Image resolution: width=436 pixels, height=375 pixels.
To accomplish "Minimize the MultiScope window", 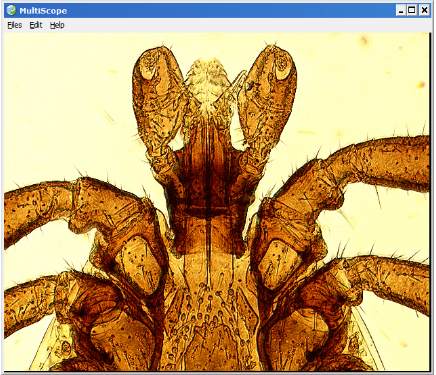I will 401,10.
